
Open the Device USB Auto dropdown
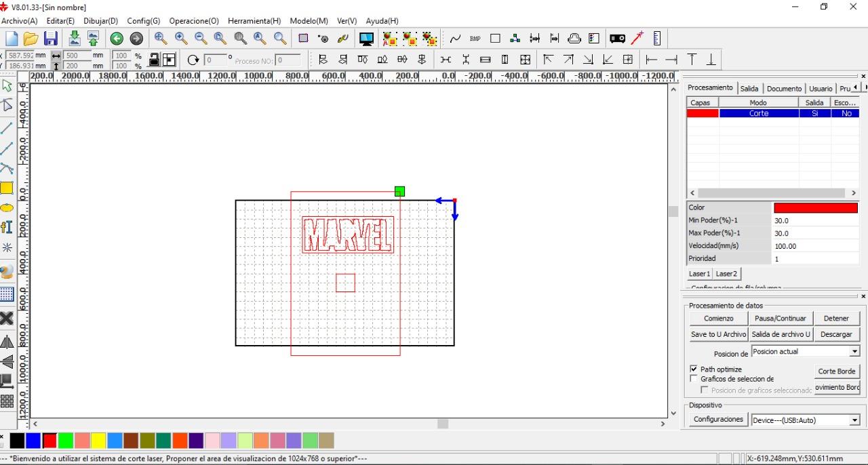854,420
